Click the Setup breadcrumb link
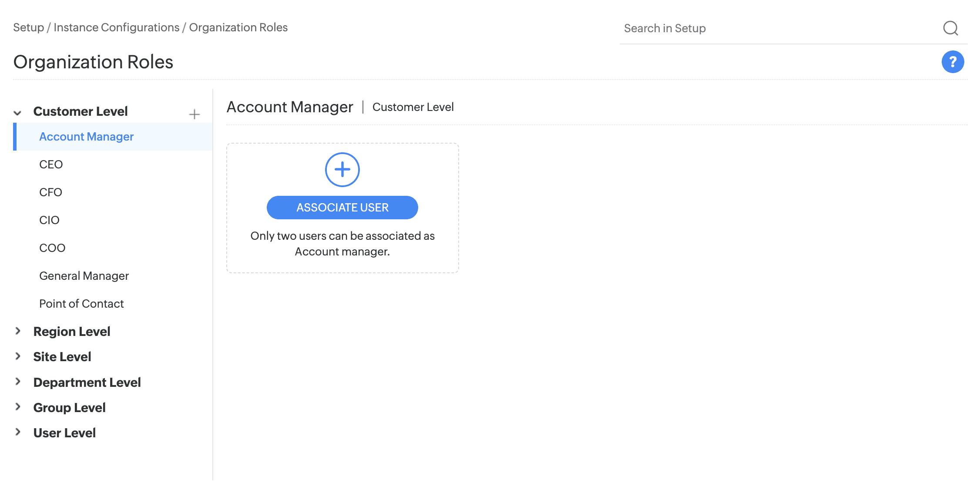980x483 pixels. point(28,27)
